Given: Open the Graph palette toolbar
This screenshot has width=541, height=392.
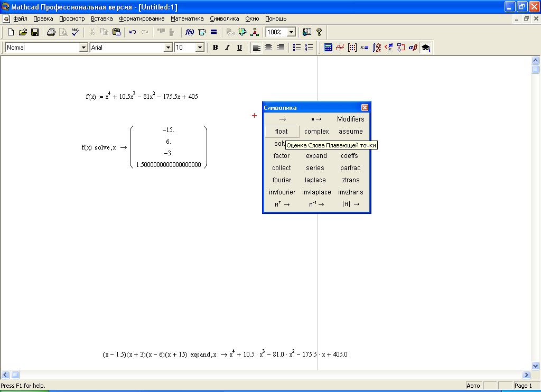Looking at the screenshot, I should click(x=340, y=48).
